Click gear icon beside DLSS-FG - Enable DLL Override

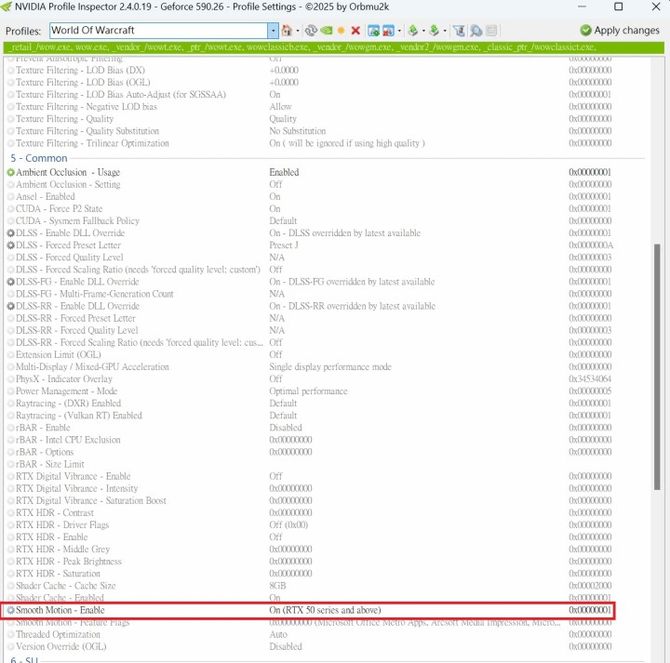click(11, 282)
